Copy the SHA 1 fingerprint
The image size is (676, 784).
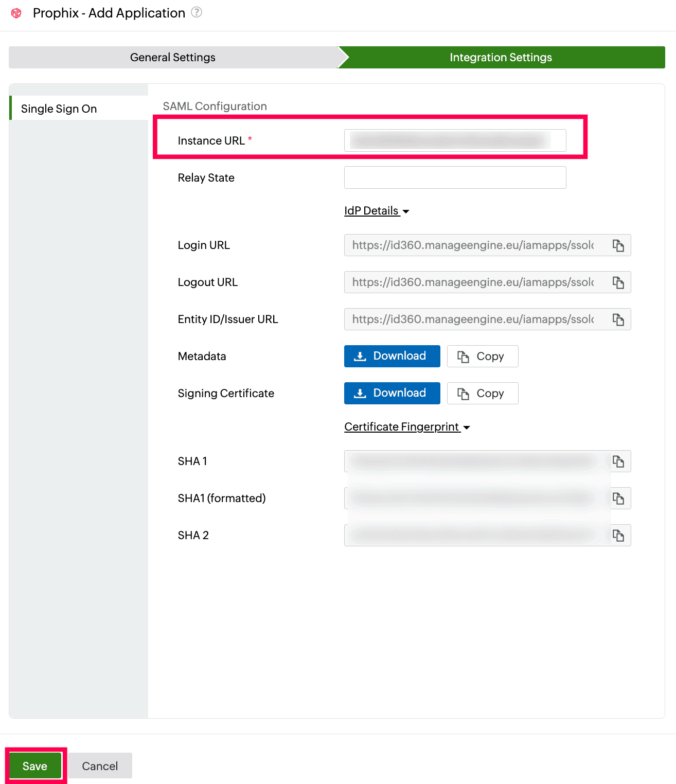[x=618, y=461]
